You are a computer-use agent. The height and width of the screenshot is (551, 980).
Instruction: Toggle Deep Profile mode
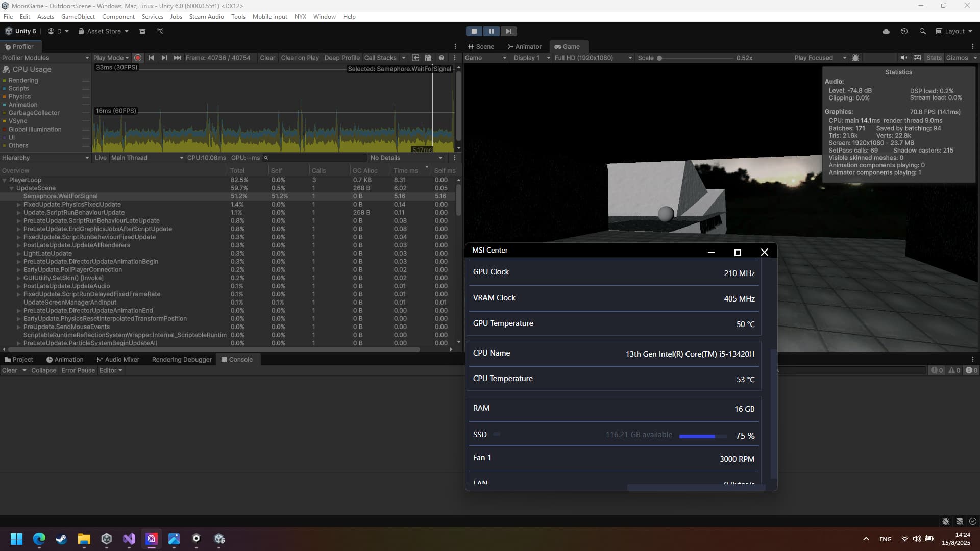342,58
